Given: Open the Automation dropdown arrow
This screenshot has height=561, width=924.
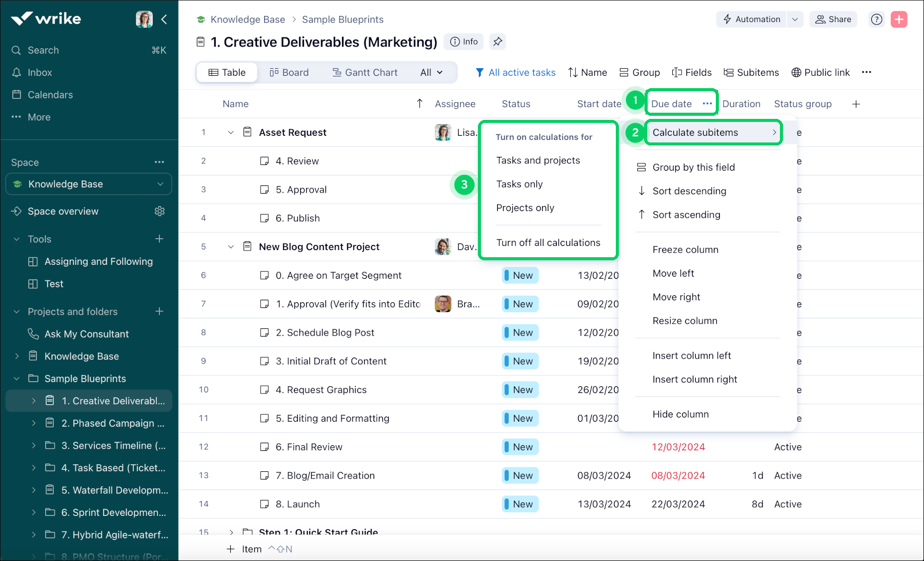Looking at the screenshot, I should pos(795,19).
